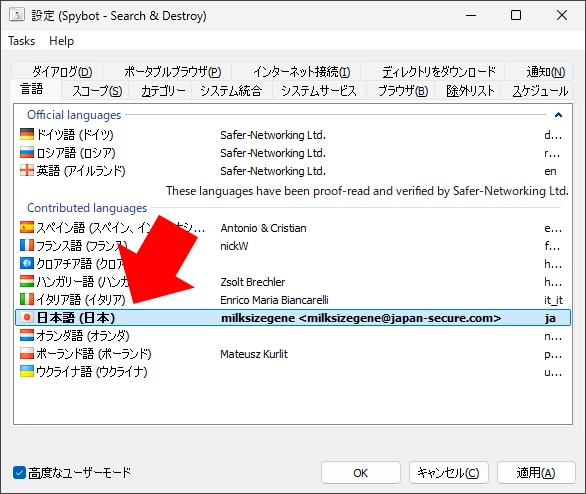Click the milksizegene email author text

361,318
